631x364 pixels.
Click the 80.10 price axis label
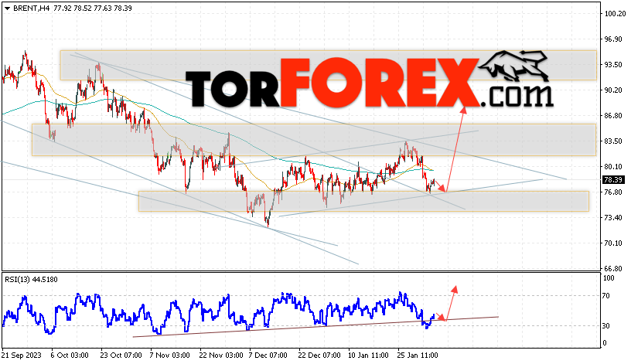pos(614,166)
